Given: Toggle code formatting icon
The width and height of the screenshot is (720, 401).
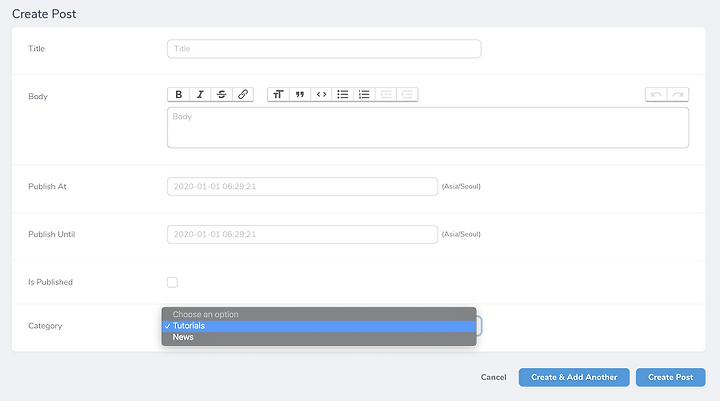Looking at the screenshot, I should tap(321, 95).
